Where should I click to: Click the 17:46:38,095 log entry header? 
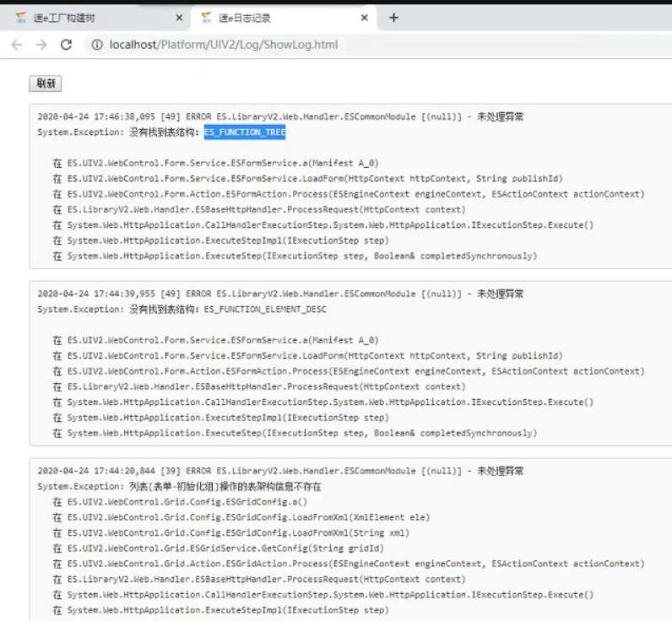coord(280,117)
